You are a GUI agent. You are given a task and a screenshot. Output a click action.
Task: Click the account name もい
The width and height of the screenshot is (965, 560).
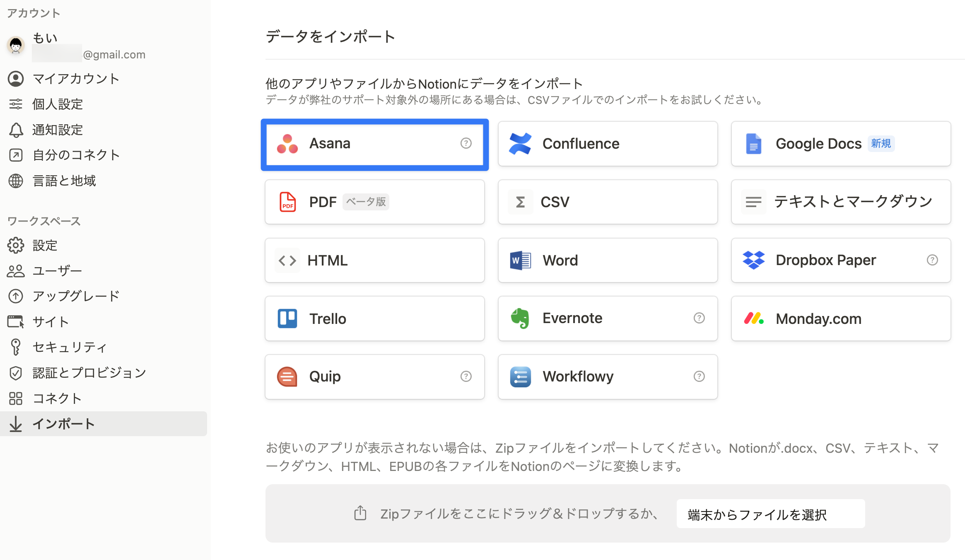click(45, 38)
